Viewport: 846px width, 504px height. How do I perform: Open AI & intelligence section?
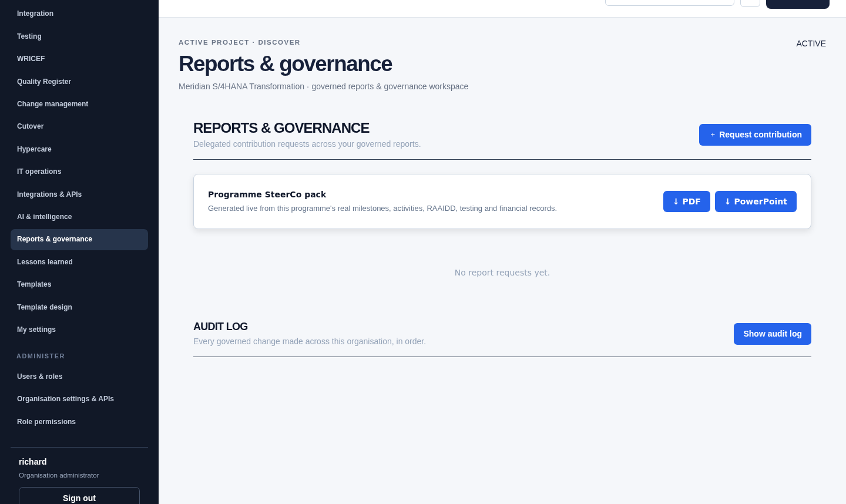pos(79,217)
